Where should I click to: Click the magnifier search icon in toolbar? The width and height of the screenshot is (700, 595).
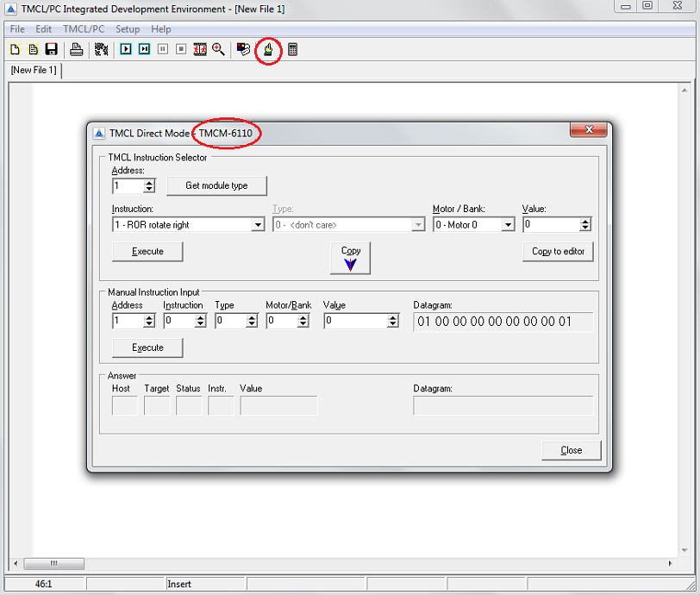(x=218, y=50)
